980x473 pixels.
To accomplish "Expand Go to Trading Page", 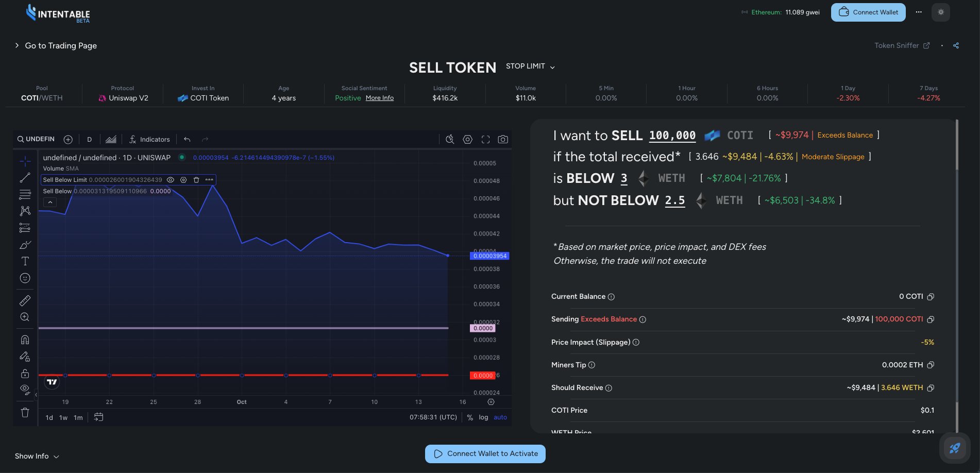I will tap(56, 45).
